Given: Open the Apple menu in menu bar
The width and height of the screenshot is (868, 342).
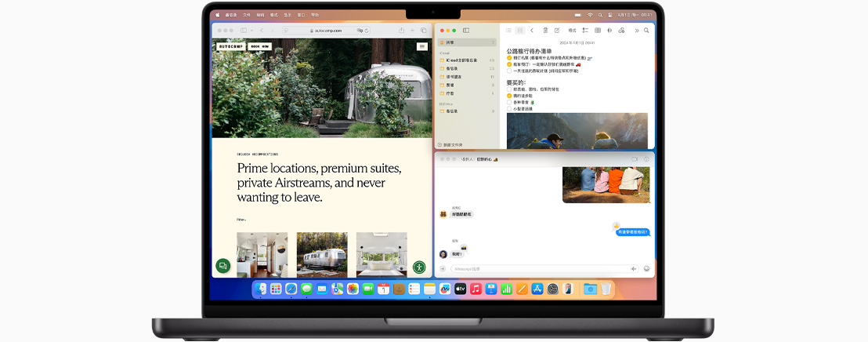Looking at the screenshot, I should (217, 15).
